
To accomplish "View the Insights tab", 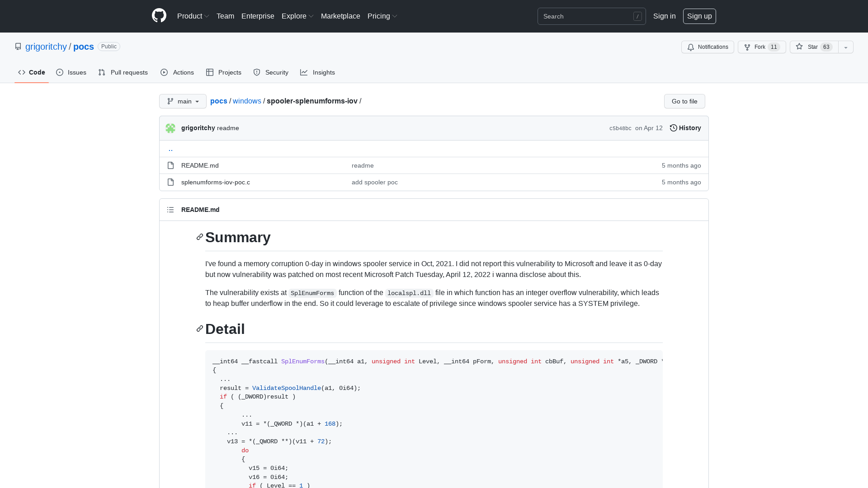I will [318, 72].
